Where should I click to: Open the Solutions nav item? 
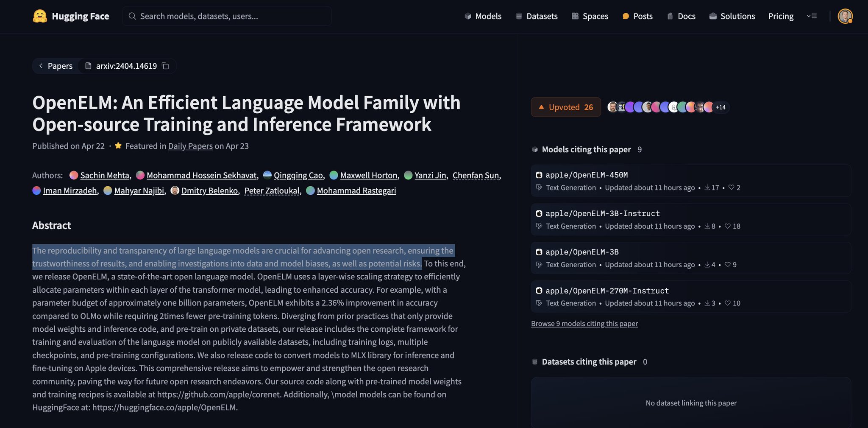tap(732, 16)
